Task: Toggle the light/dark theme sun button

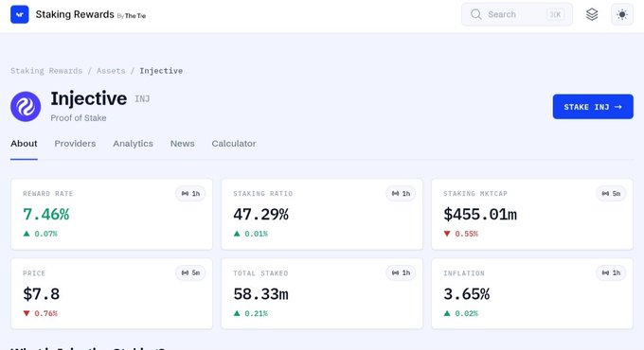Action: coord(622,14)
